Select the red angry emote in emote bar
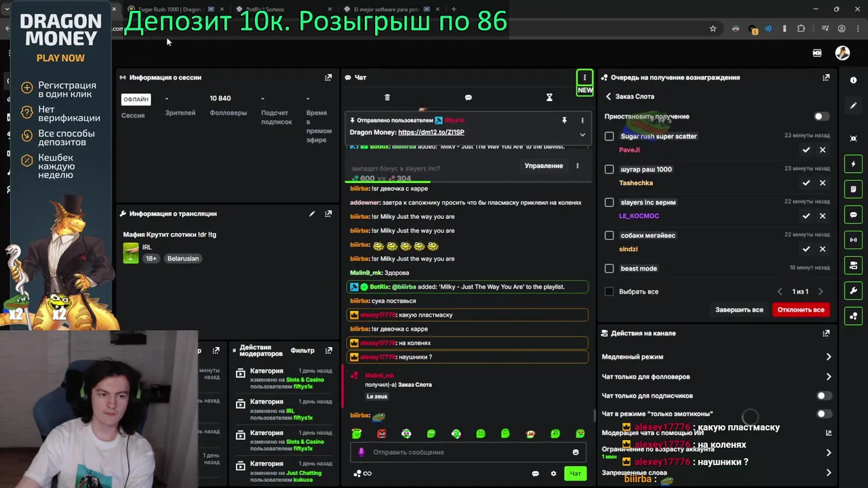The height and width of the screenshot is (488, 868). pos(382,434)
